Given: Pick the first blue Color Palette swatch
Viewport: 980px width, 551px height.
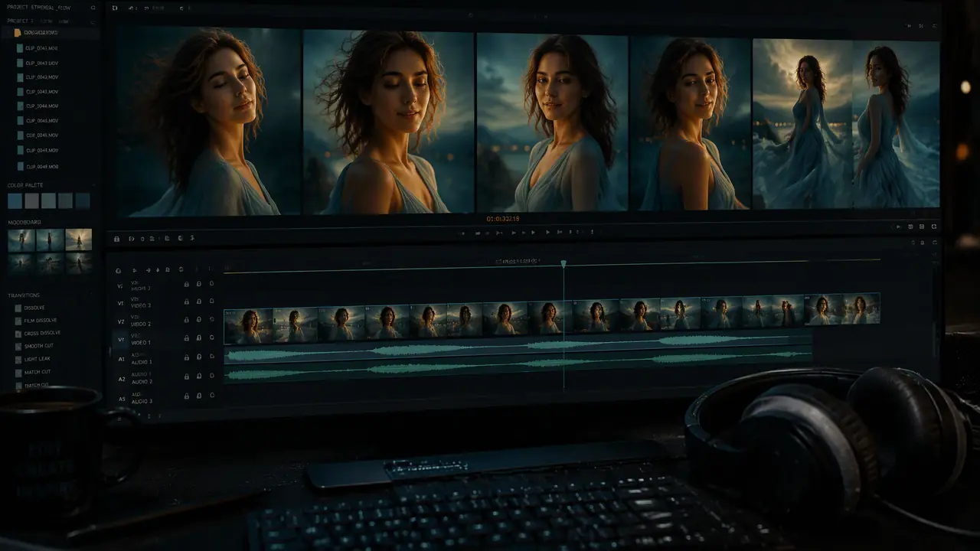Looking at the screenshot, I should (15, 201).
